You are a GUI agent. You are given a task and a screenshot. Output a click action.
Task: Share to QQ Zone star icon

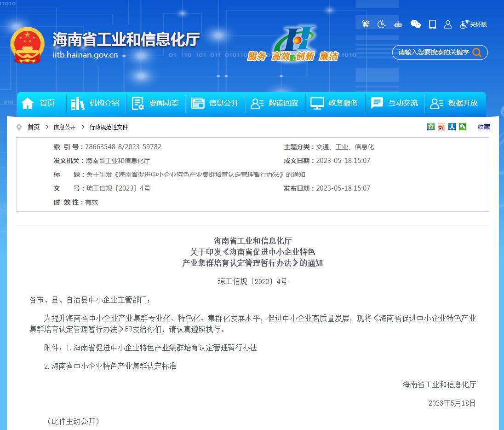tap(431, 127)
